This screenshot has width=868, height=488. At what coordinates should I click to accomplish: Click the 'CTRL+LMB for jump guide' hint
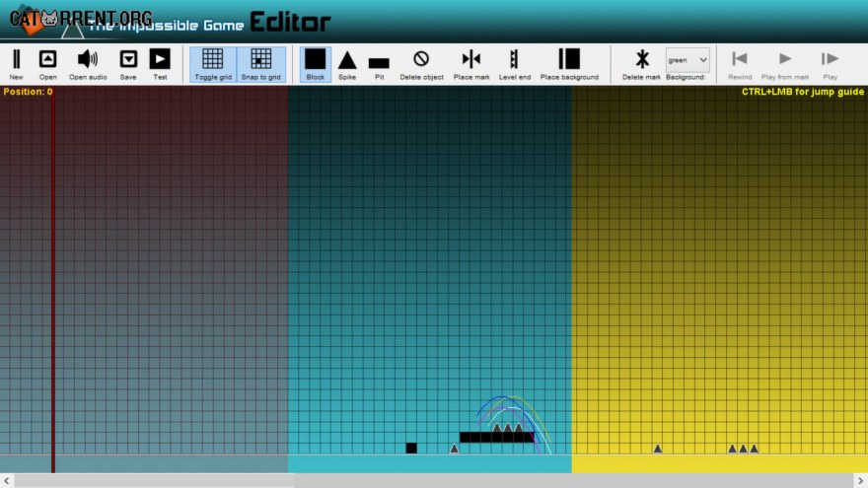point(803,92)
